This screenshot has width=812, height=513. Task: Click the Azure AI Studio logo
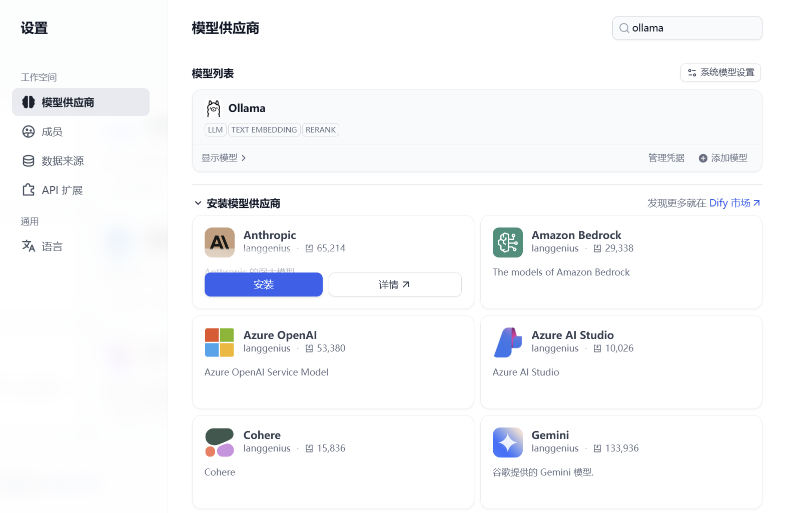(x=508, y=342)
